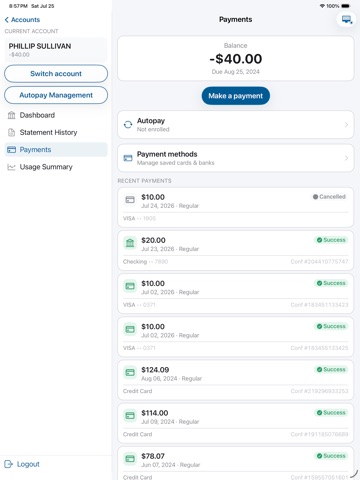The width and height of the screenshot is (360, 480).
Task: Click the Logout icon
Action: tap(8, 464)
